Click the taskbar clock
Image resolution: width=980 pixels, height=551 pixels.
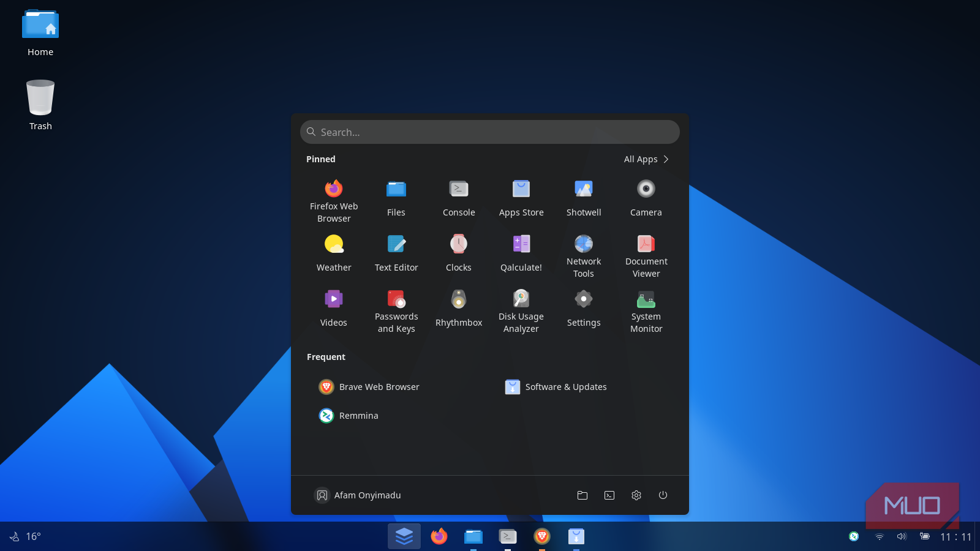pos(956,537)
